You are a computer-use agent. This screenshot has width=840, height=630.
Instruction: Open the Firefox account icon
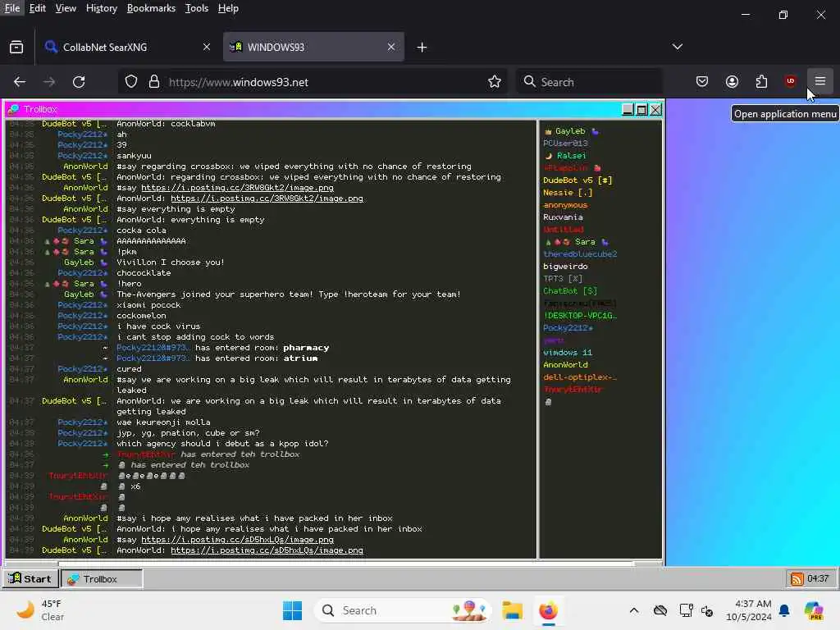click(x=732, y=81)
